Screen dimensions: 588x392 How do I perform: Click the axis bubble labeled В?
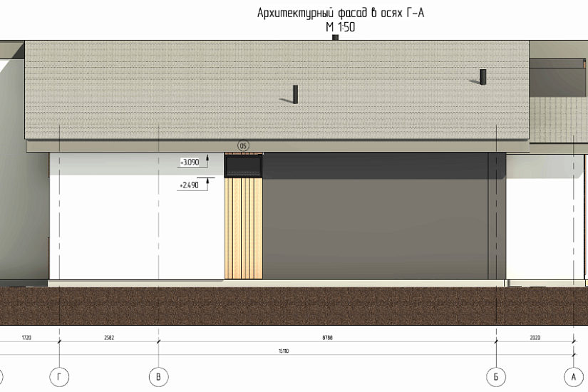click(x=158, y=376)
